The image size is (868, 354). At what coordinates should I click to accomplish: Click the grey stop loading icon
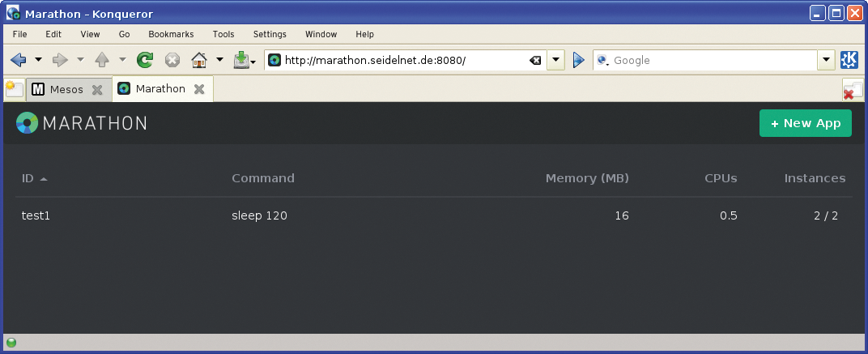[172, 60]
